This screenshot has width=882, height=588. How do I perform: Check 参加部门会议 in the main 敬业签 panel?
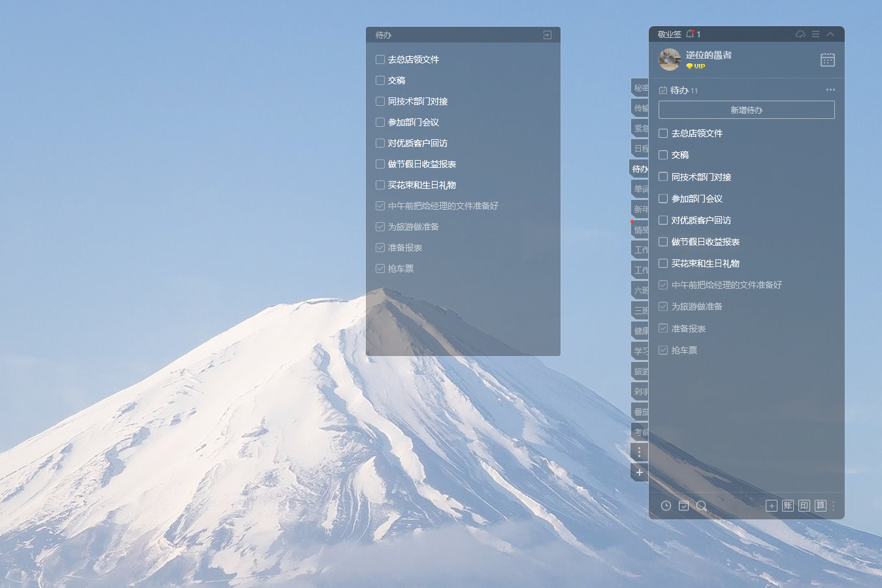point(663,199)
